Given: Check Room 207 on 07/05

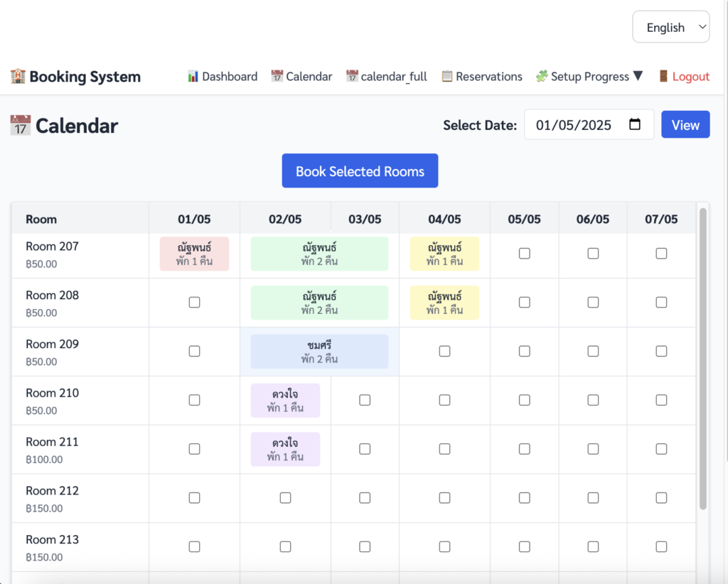Looking at the screenshot, I should (x=661, y=253).
